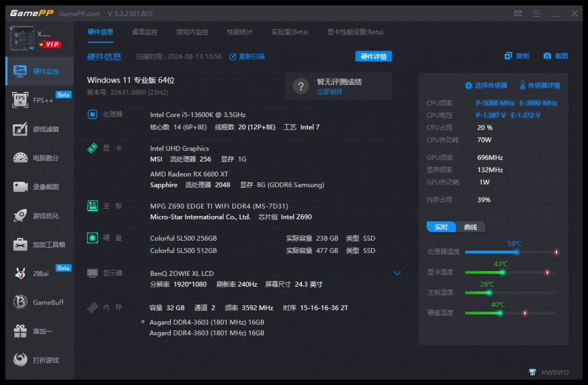Click the Windows 11 专业版 64位 title
The image size is (588, 385).
click(130, 80)
